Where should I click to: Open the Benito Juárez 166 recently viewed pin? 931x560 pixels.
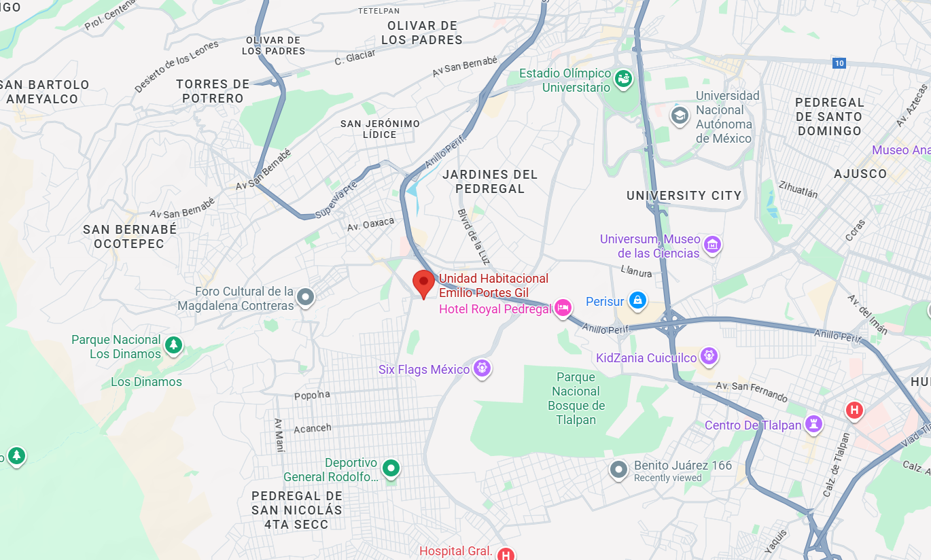coord(618,470)
